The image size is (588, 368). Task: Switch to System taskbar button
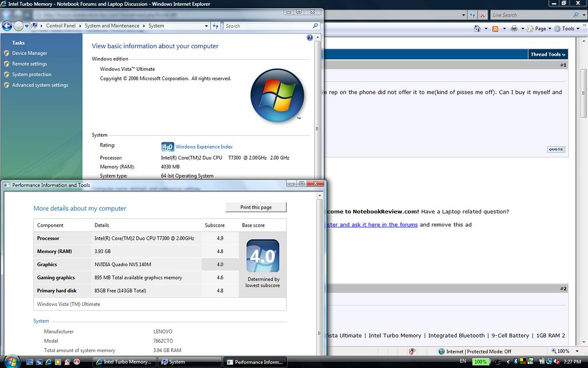point(189,362)
